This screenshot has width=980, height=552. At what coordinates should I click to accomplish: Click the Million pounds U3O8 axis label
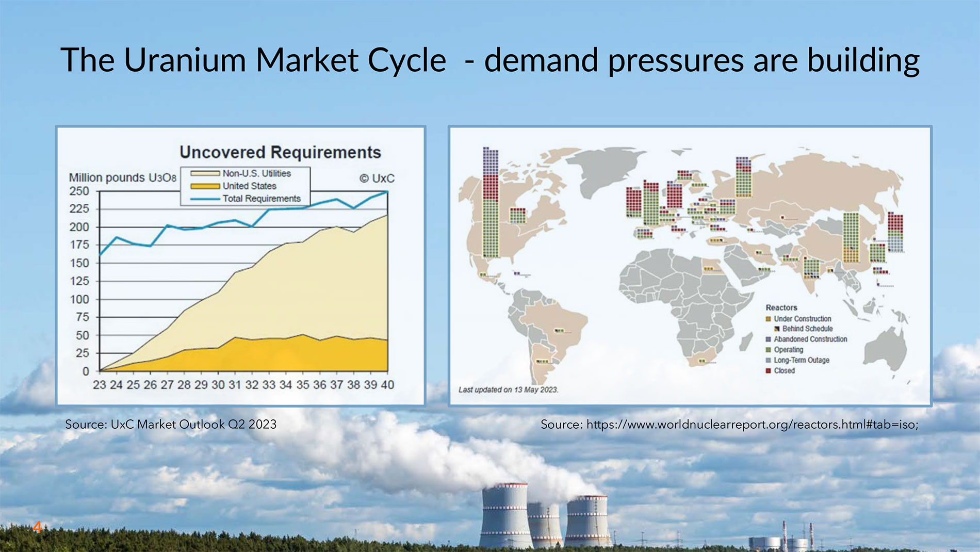[x=123, y=177]
